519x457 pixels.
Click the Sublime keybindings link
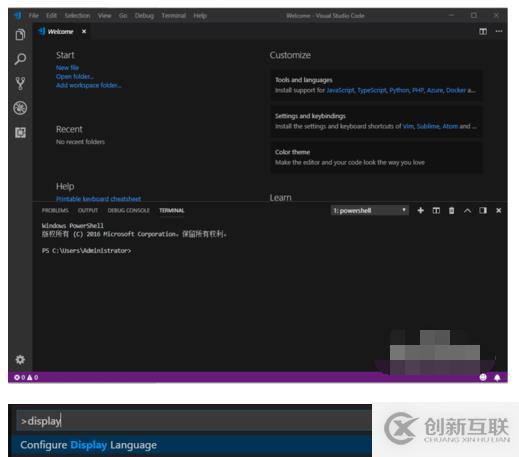(428, 126)
